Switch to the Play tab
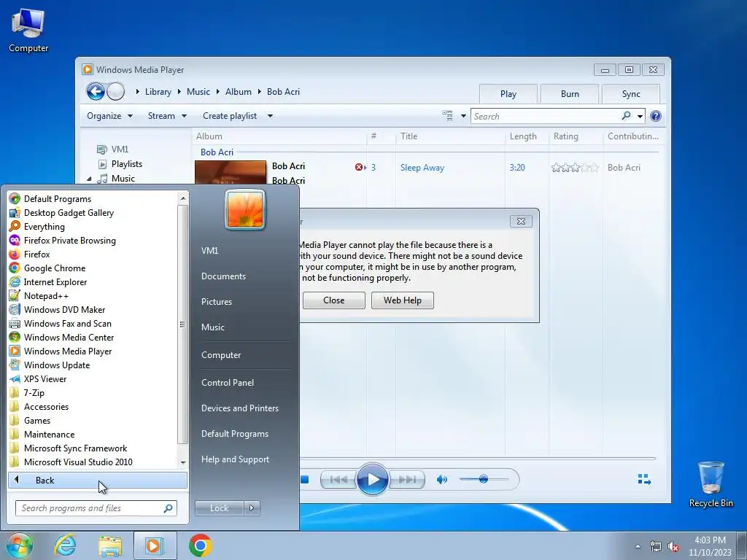Viewport: 747px width, 560px height. click(508, 94)
